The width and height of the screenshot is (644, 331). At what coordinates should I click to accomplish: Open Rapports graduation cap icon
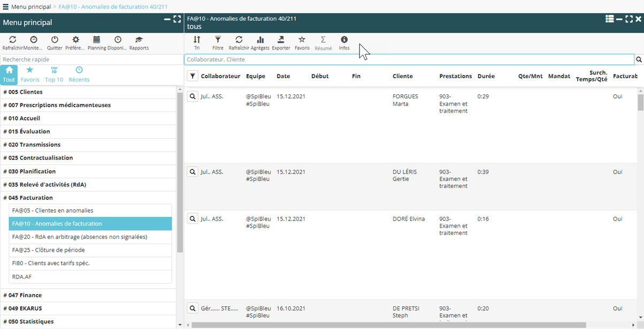tap(139, 40)
